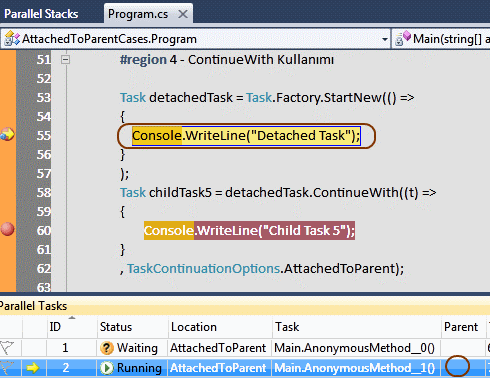
Task: Sort Parallel Tasks by ID column
Action: [x=72, y=327]
